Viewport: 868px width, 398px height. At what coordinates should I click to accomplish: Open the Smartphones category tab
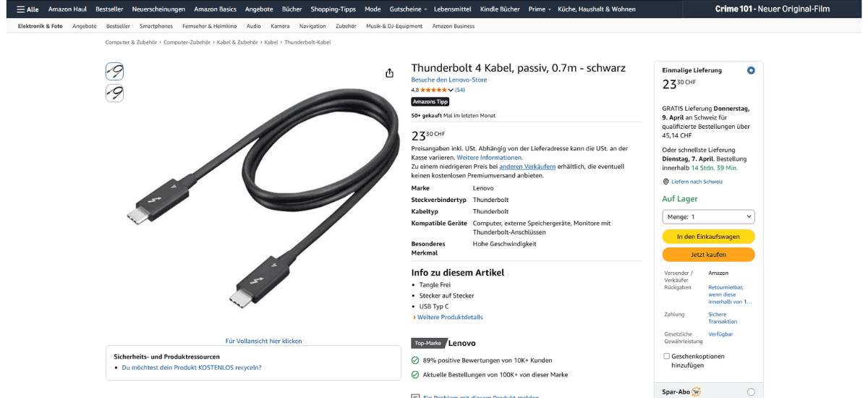[156, 26]
